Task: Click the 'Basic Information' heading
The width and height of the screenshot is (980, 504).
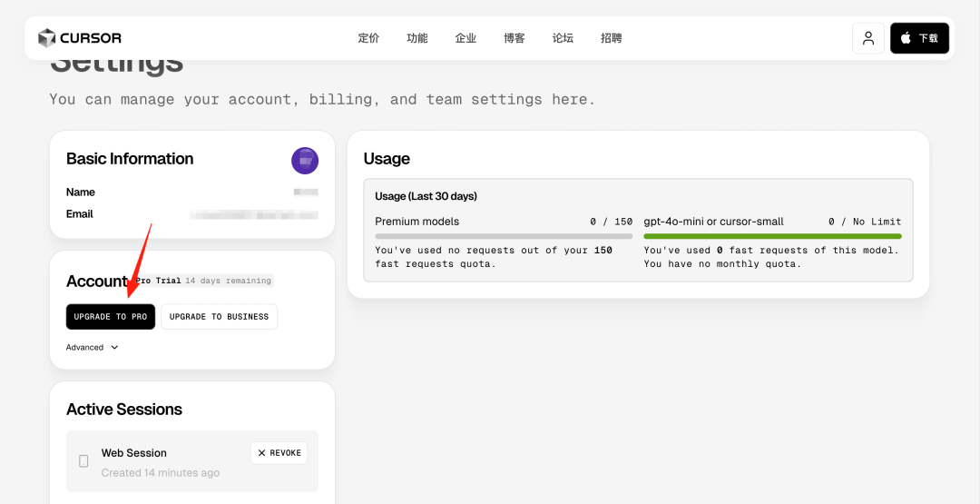Action: pos(130,159)
